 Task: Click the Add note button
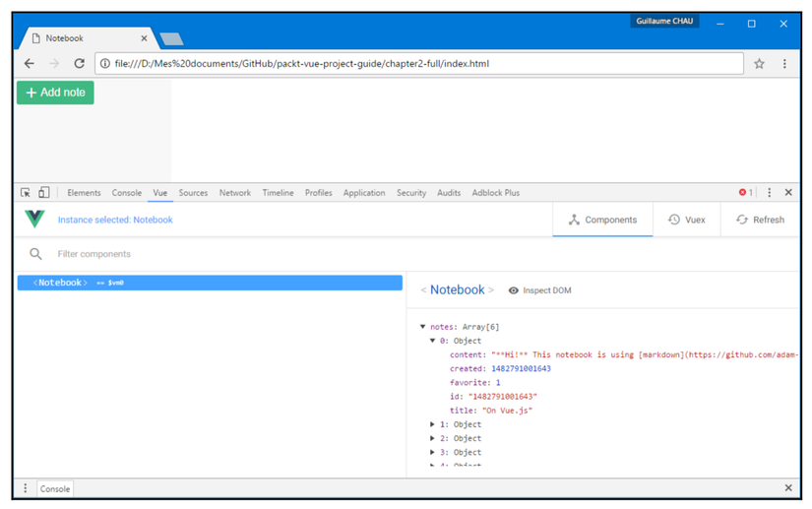coord(55,93)
